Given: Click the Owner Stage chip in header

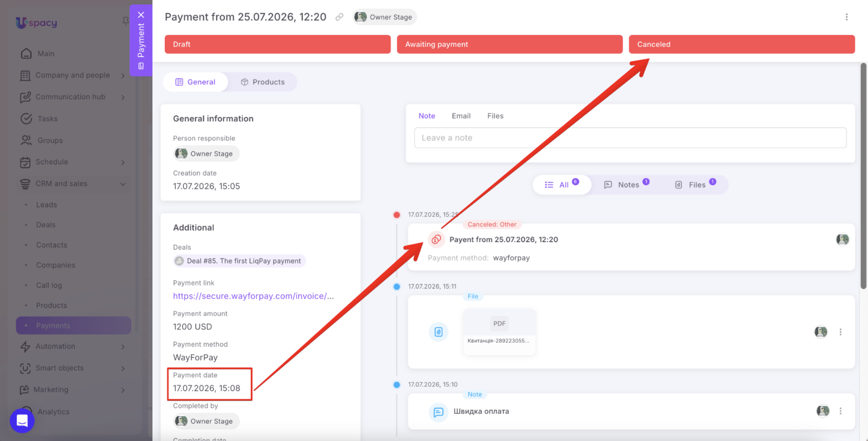Looking at the screenshot, I should coord(384,17).
